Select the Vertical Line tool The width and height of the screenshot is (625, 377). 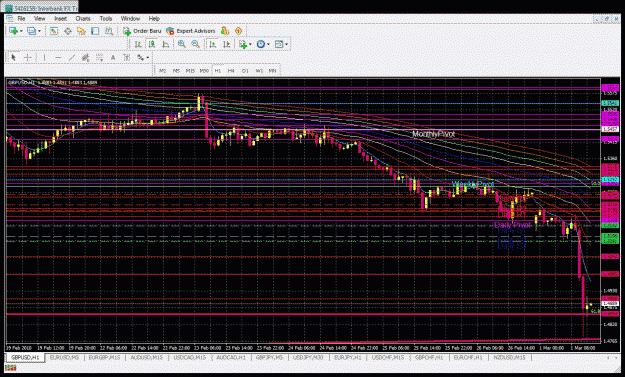[x=44, y=58]
